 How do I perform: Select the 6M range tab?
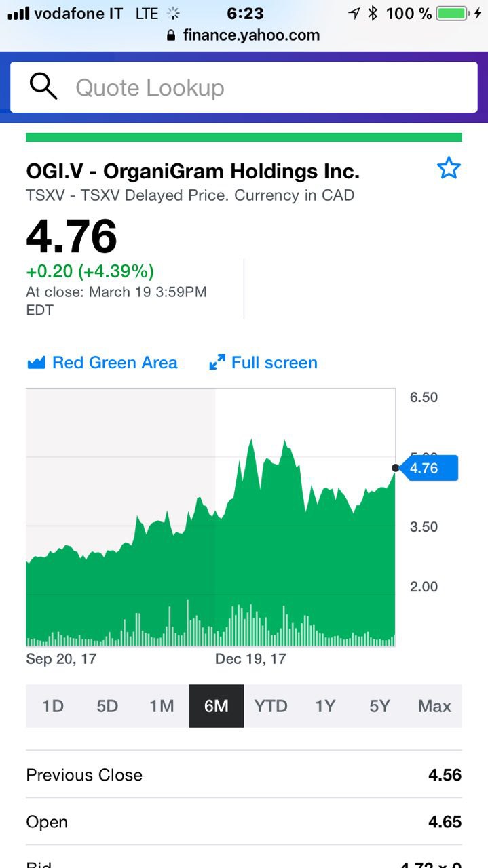pyautogui.click(x=217, y=706)
